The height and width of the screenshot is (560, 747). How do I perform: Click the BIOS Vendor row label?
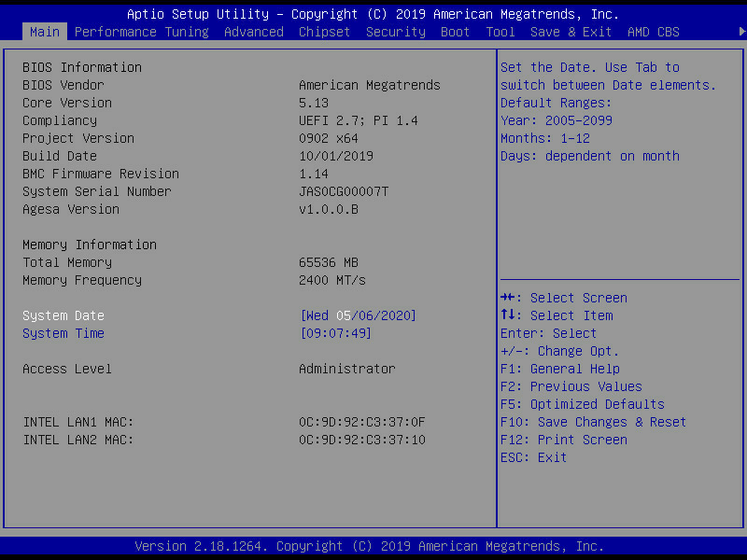click(63, 85)
